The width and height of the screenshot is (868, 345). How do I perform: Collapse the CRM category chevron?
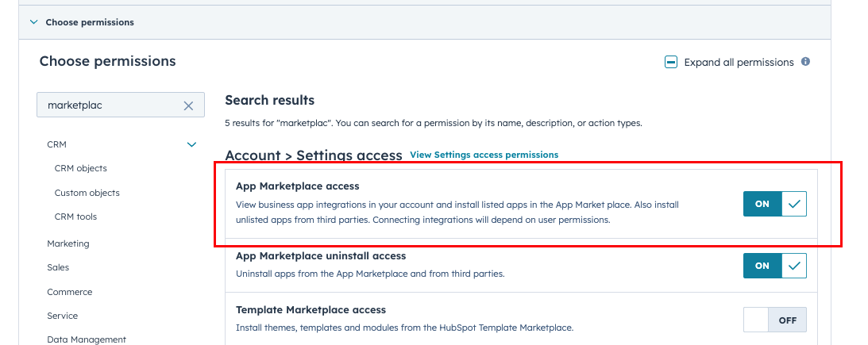[x=191, y=144]
